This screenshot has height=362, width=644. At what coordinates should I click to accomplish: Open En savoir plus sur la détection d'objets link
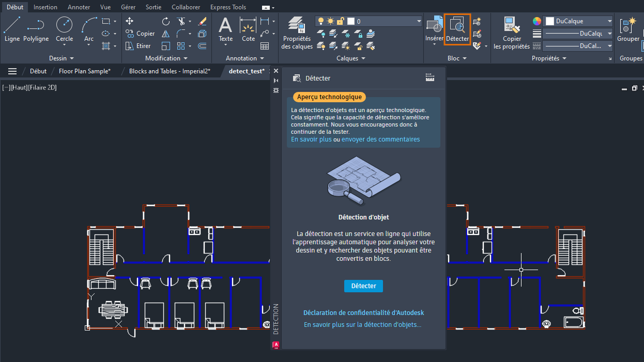pos(362,325)
